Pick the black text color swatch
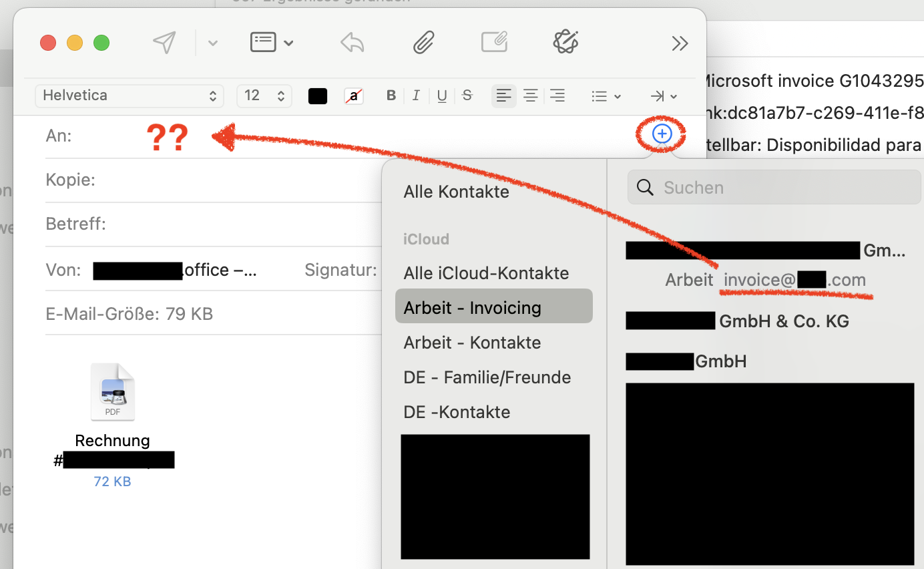Screen dimensions: 924x569 click(x=318, y=96)
